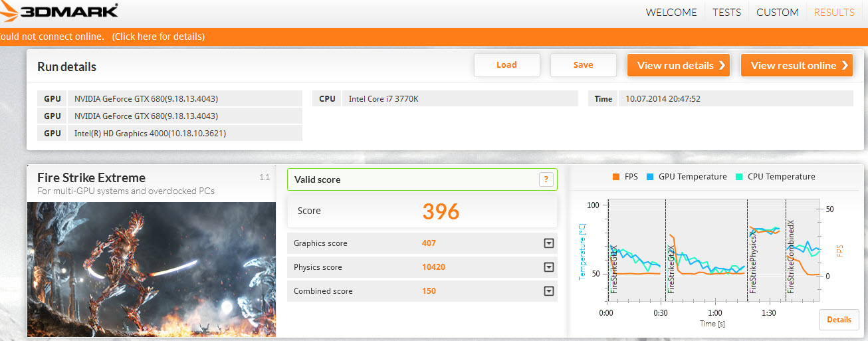
Task: Open the Custom tab
Action: point(778,12)
